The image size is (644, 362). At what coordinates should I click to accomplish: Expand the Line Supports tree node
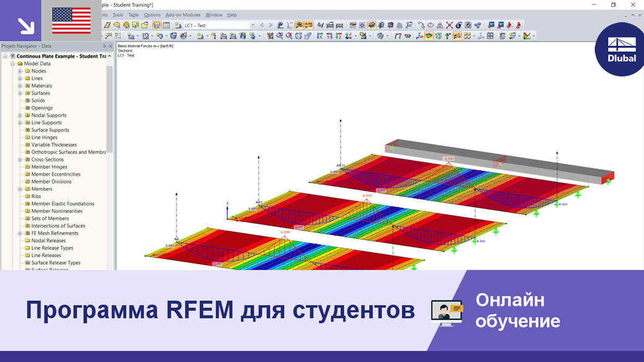(20, 123)
